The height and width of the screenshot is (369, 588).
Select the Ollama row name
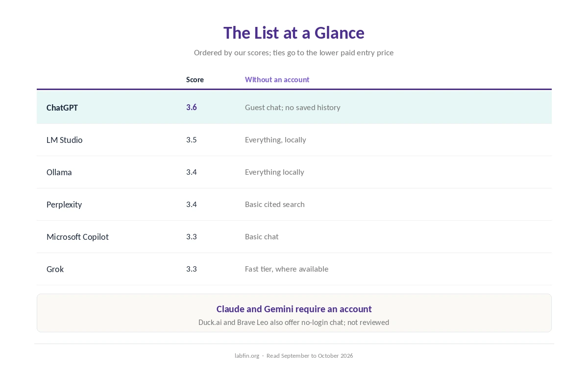tap(59, 172)
